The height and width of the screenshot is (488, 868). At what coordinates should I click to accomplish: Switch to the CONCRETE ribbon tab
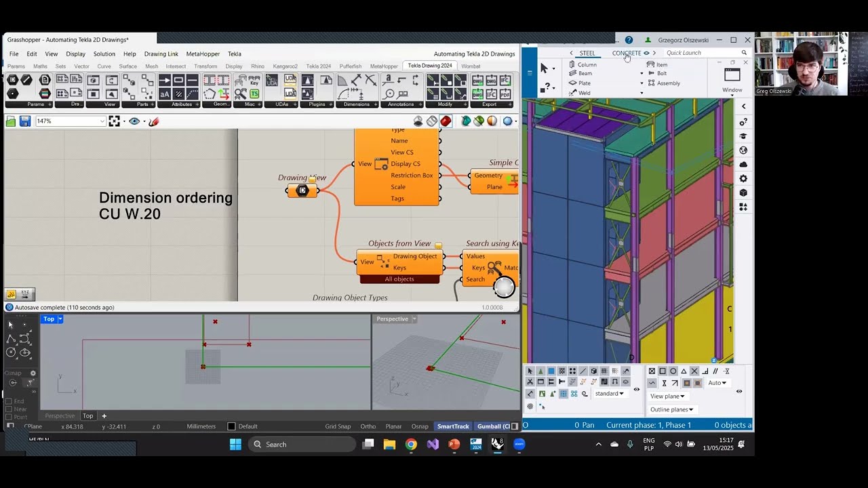pyautogui.click(x=626, y=53)
